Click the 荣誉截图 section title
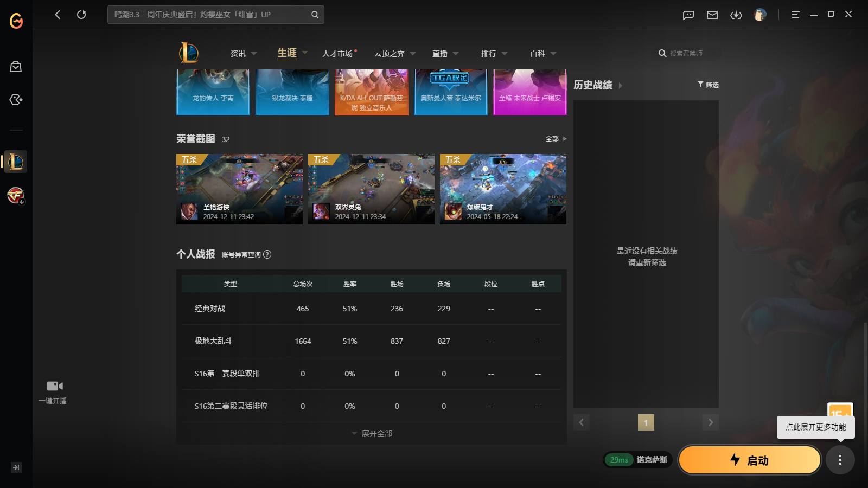This screenshot has height=488, width=868. pyautogui.click(x=196, y=139)
